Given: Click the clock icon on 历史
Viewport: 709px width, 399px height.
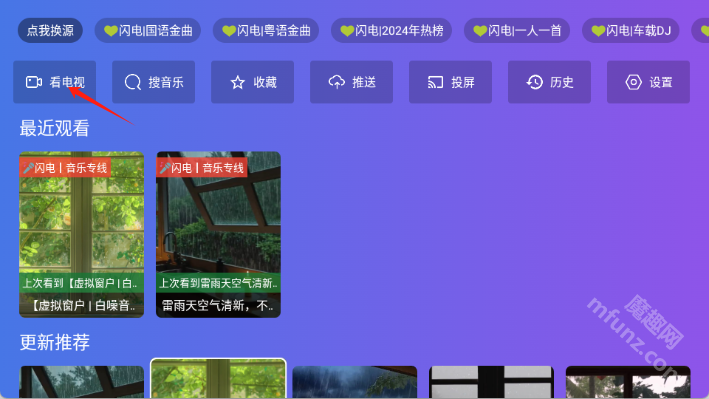Looking at the screenshot, I should point(534,82).
